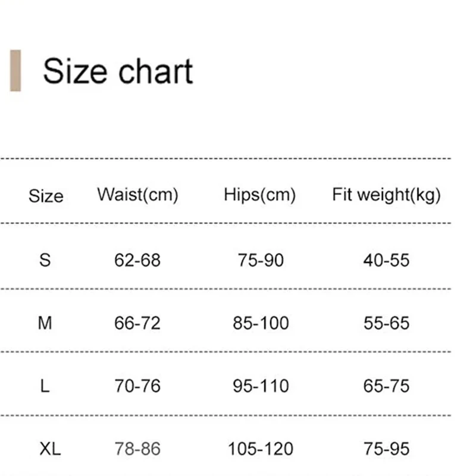This screenshot has height=476, width=476.
Task: Click the Hips(cm) column header
Action: 260,195
